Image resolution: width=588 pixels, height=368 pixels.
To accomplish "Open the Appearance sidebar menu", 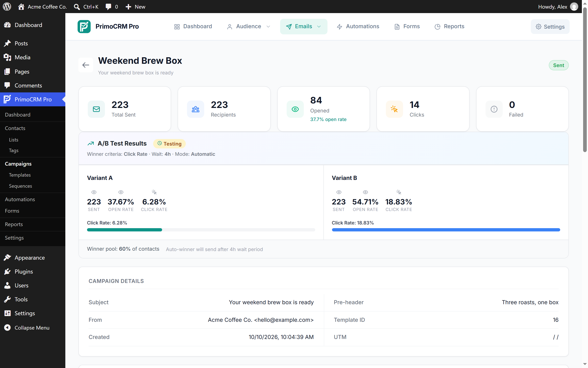I will 32,258.
